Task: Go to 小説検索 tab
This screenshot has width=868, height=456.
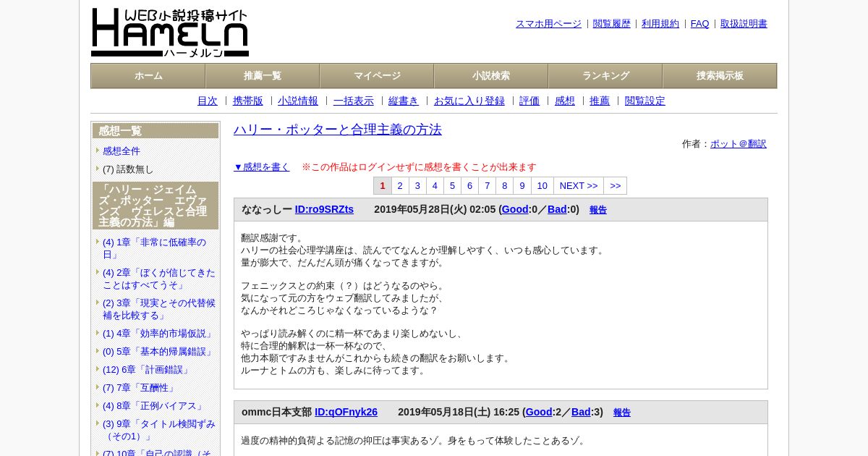Action: click(x=491, y=76)
